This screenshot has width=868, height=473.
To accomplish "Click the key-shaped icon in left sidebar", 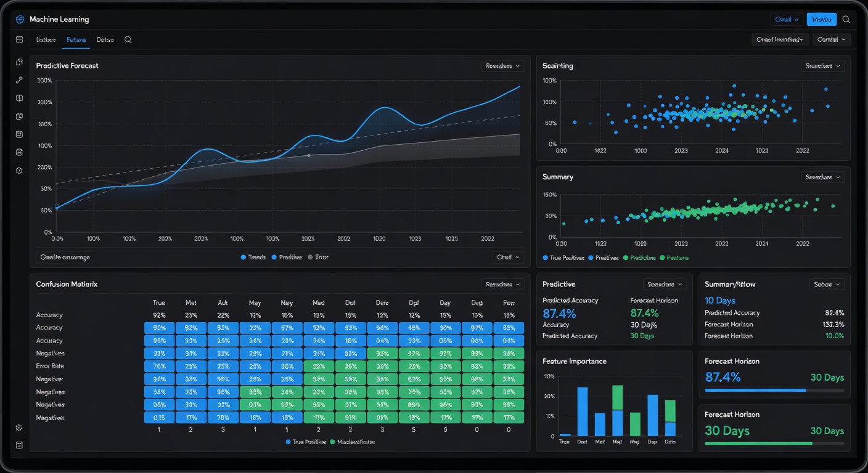I will [20, 80].
